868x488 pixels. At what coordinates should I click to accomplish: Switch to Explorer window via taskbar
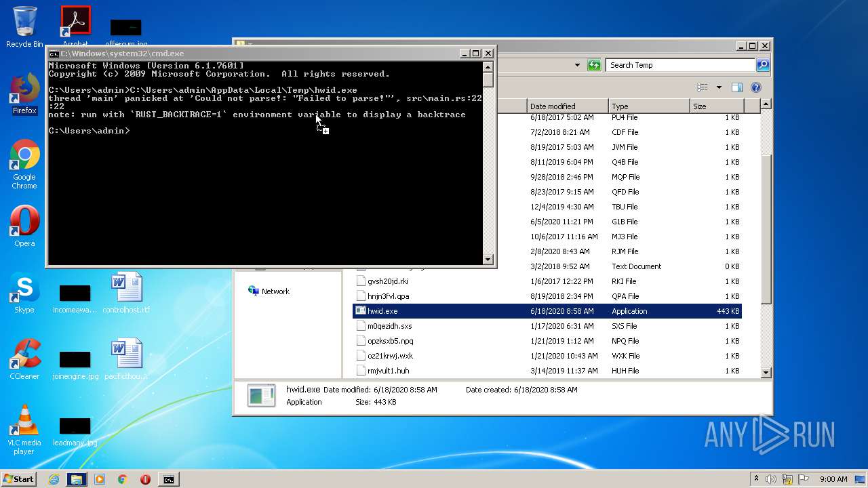(x=77, y=479)
